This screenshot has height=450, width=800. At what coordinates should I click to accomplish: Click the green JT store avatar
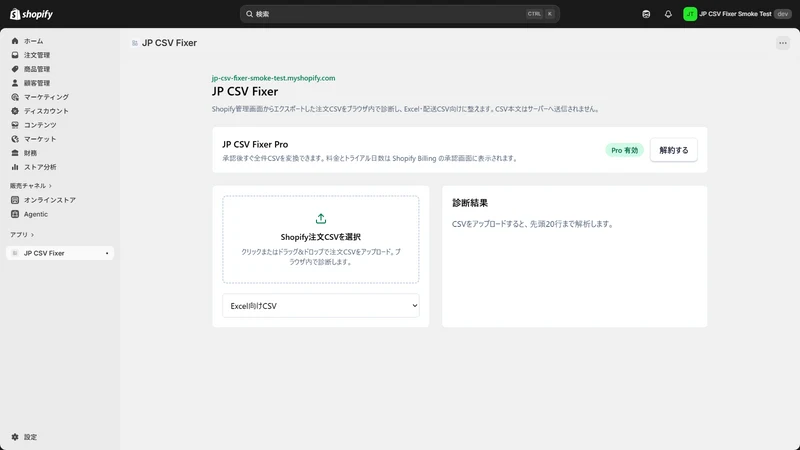pyautogui.click(x=690, y=14)
